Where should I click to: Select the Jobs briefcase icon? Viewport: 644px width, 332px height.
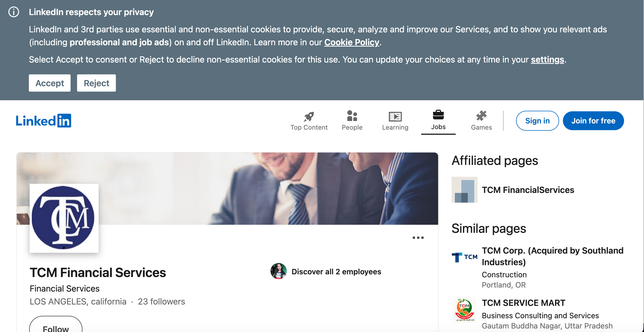(x=438, y=115)
